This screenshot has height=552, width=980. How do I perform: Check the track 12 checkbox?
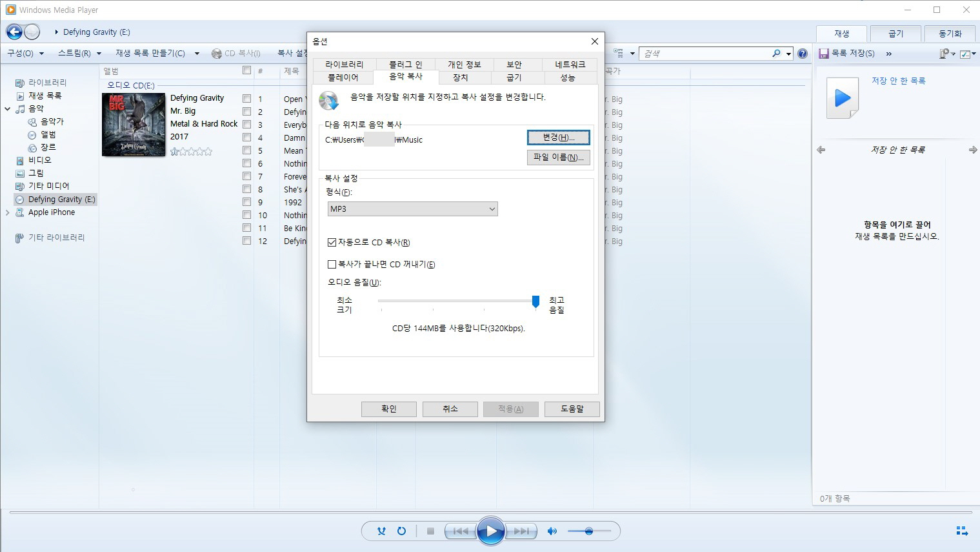click(x=246, y=241)
